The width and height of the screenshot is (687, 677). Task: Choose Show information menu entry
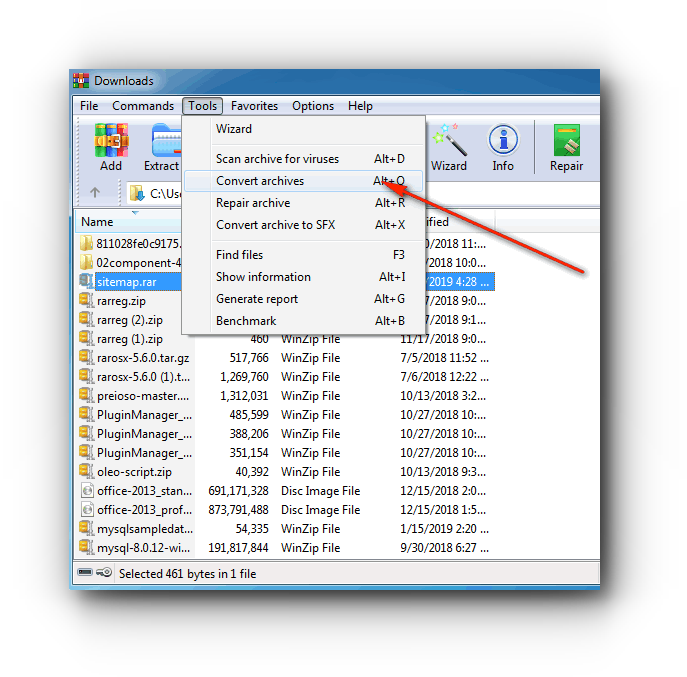(303, 277)
